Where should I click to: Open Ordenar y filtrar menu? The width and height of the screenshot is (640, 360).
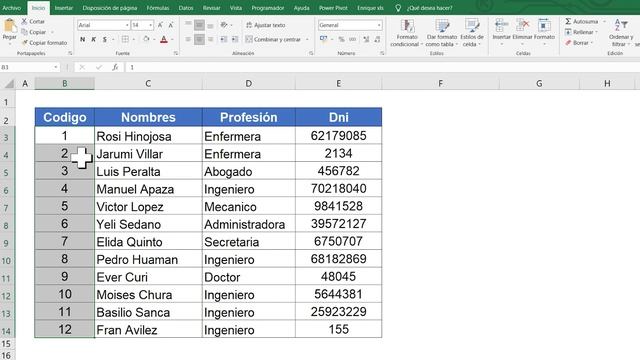[x=621, y=33]
